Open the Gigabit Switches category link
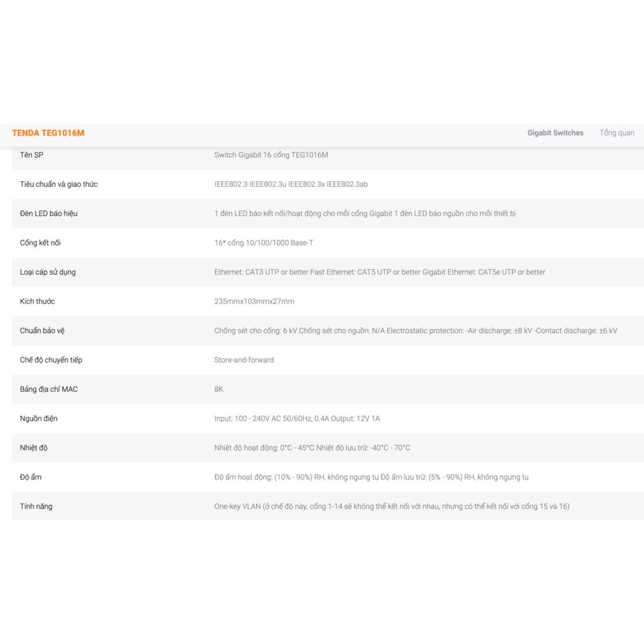The width and height of the screenshot is (644, 644). coord(555,133)
